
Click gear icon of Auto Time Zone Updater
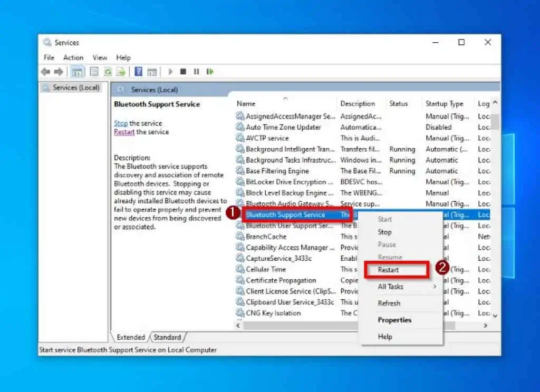(x=240, y=127)
